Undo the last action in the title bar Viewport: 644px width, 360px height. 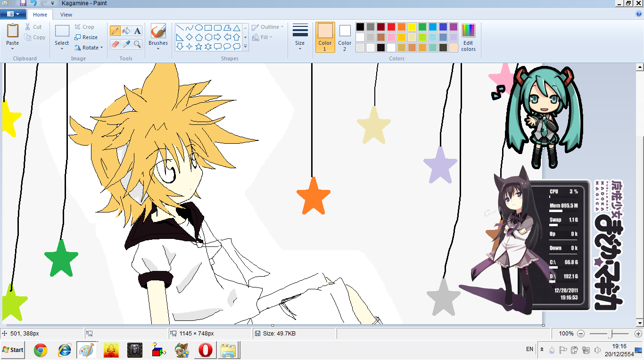(33, 3)
